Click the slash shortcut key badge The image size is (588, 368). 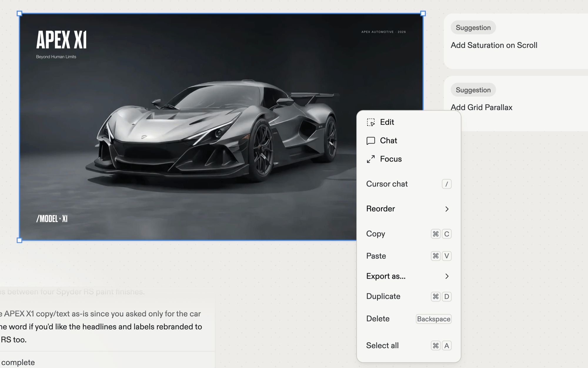(x=447, y=184)
